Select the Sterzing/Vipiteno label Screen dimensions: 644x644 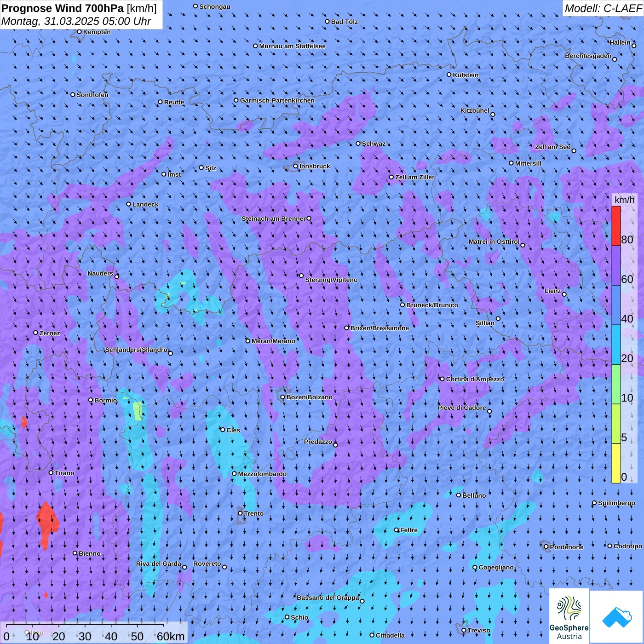tap(331, 280)
